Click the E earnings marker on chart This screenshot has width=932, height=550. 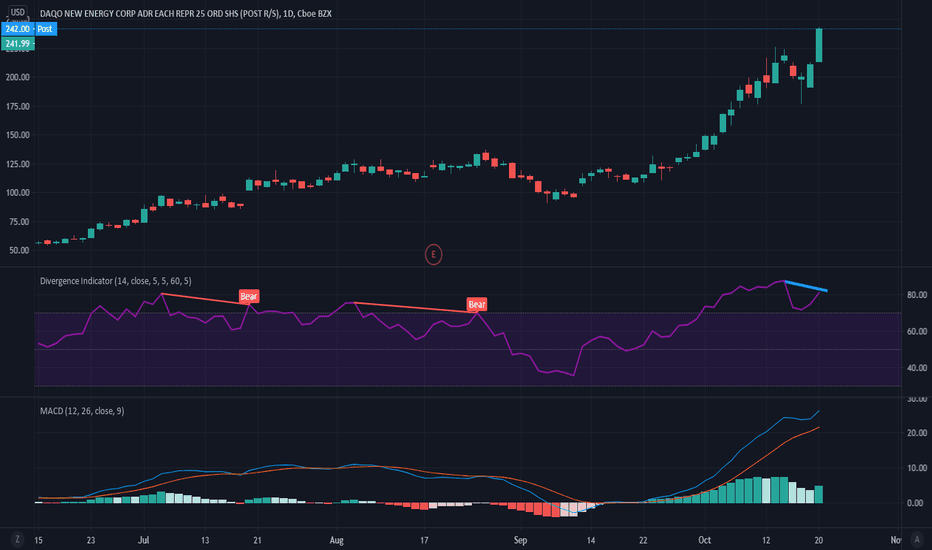coord(433,254)
